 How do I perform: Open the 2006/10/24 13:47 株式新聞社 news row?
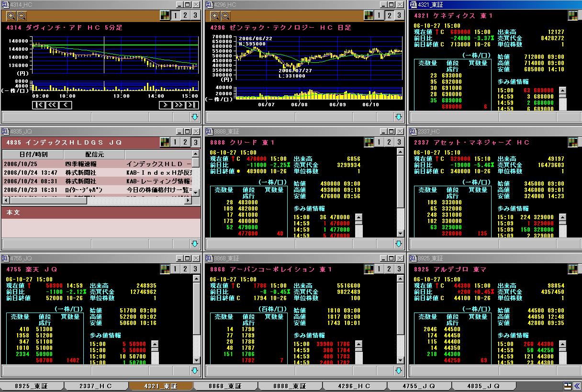[97, 172]
